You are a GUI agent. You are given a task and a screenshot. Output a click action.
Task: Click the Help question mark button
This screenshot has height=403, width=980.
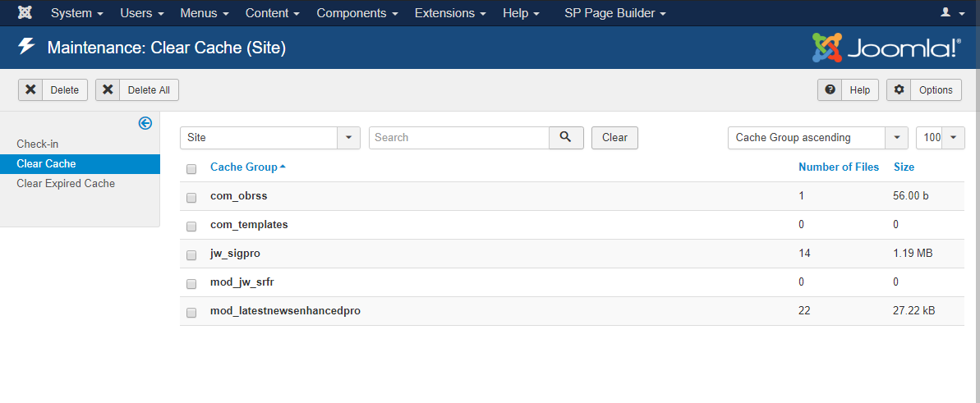pyautogui.click(x=848, y=90)
